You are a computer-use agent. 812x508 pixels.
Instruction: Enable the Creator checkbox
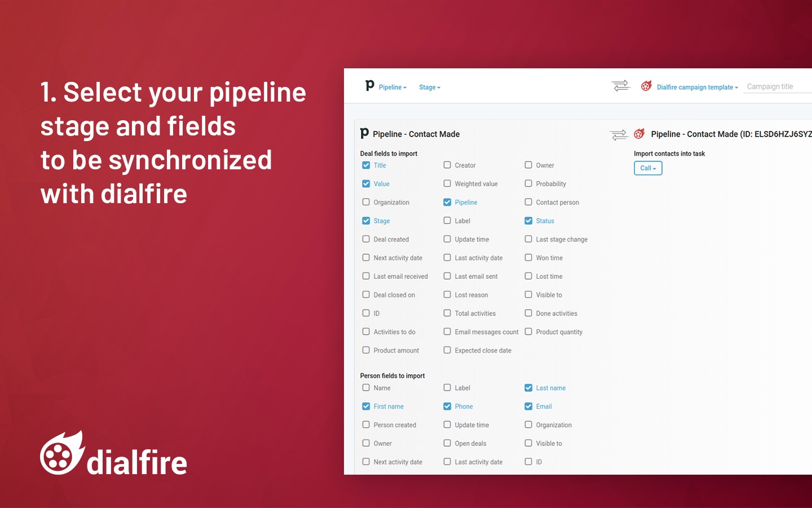[447, 165]
